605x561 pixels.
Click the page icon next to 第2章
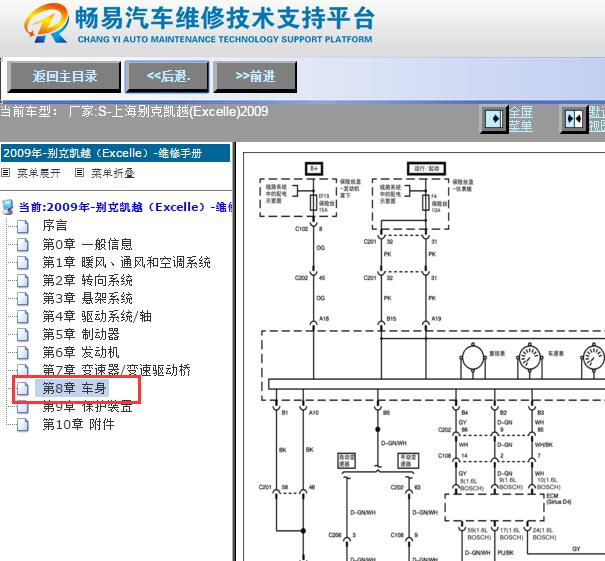[23, 280]
